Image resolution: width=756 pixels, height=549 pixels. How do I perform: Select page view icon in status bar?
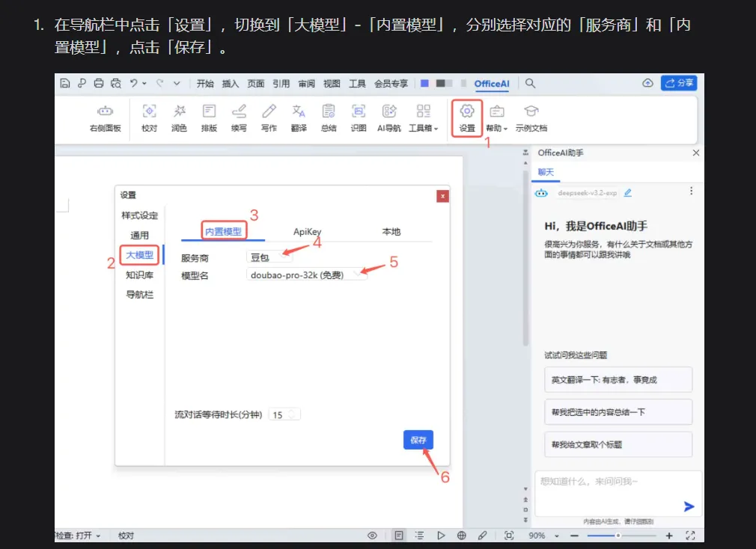(399, 536)
